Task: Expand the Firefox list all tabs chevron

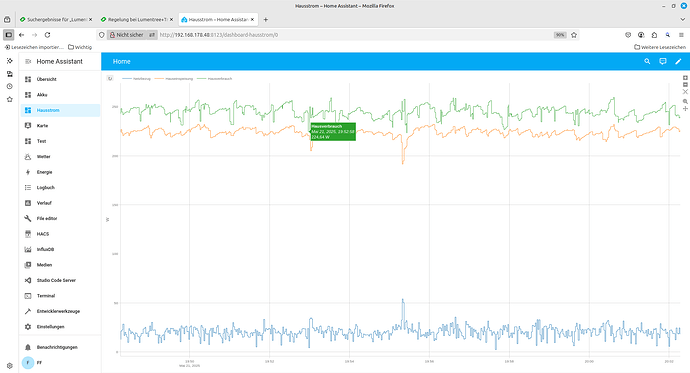Action: (x=683, y=19)
